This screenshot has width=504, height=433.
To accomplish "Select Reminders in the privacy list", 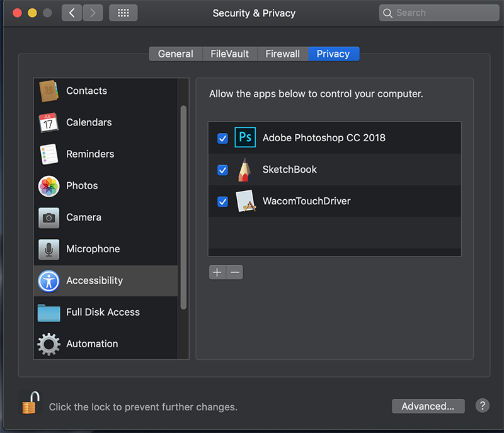I will coord(105,154).
